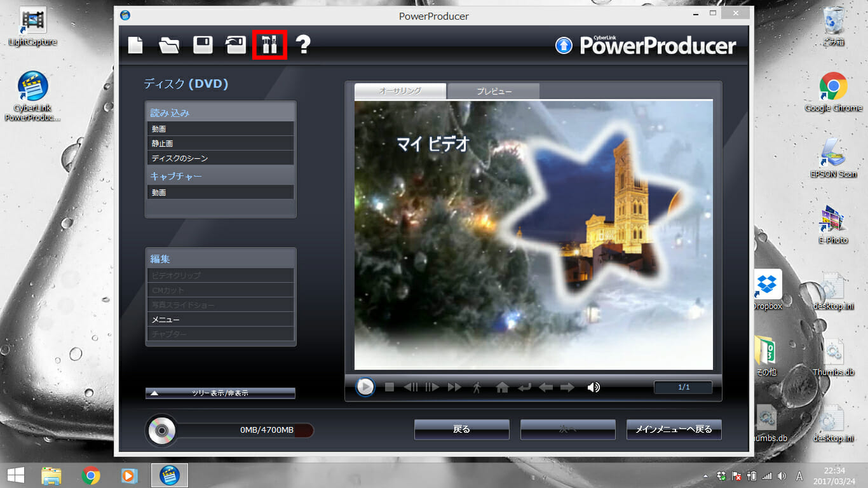868x488 pixels.
Task: Click the IME input mode A indicator
Action: tap(799, 476)
